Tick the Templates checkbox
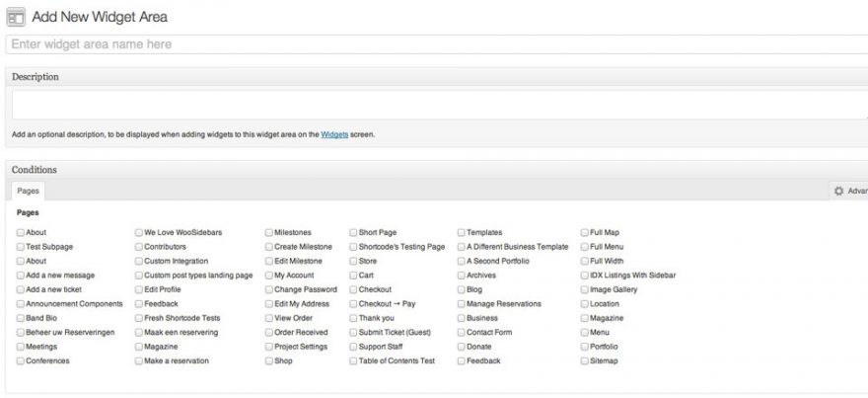 click(x=462, y=233)
